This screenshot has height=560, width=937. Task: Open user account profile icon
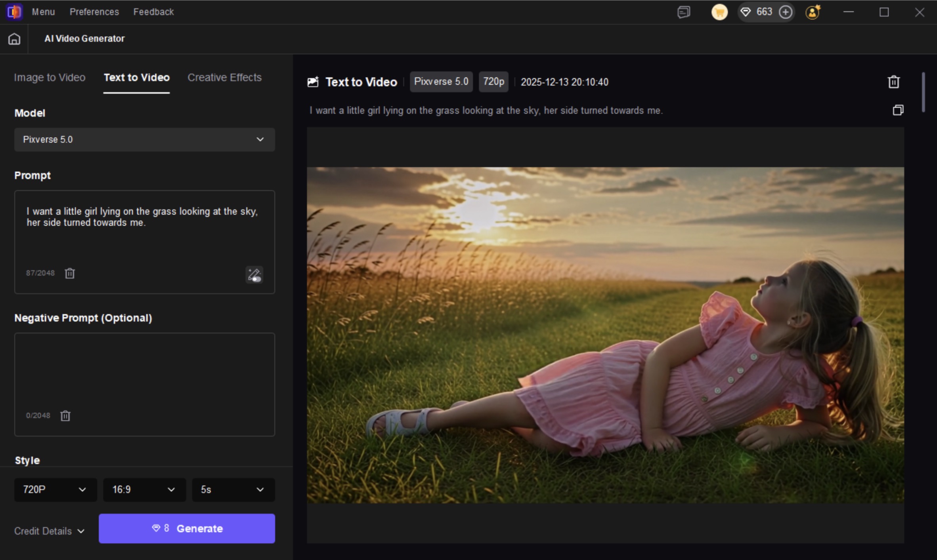[x=813, y=12]
